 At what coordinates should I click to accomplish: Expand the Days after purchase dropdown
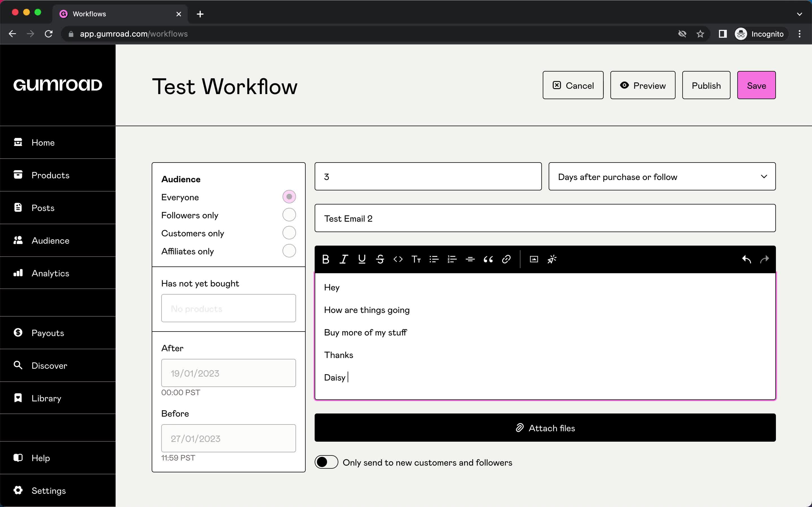tap(663, 176)
